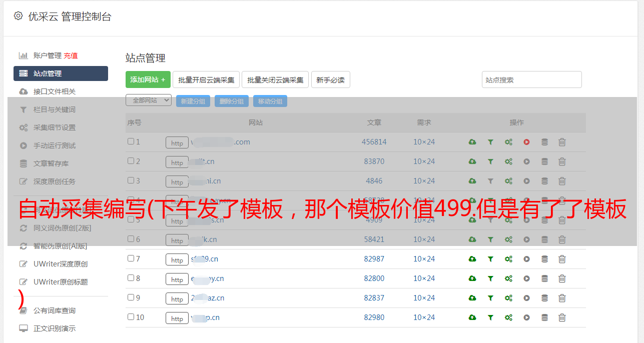The height and width of the screenshot is (343, 644).
Task: Click database icon in the 82800 row
Action: (x=544, y=278)
